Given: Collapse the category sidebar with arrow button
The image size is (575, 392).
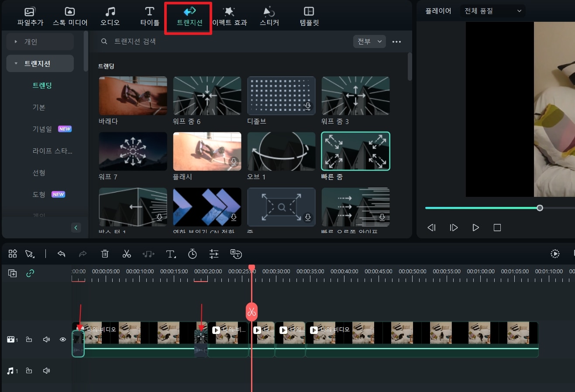Looking at the screenshot, I should (76, 227).
